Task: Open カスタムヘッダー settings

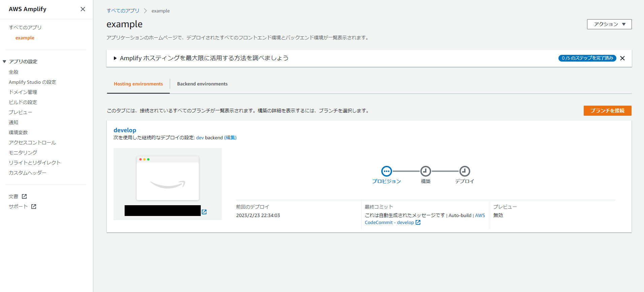Action: point(28,173)
